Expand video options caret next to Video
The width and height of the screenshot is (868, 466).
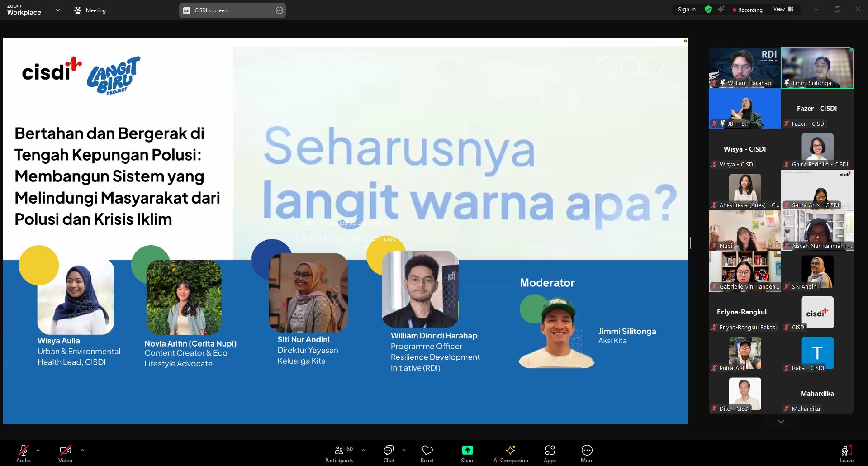[82, 450]
